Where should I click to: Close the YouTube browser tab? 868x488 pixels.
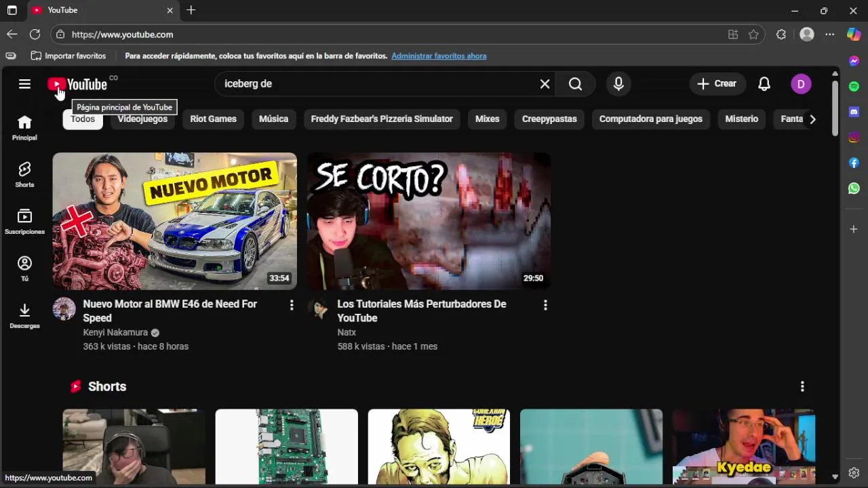click(x=170, y=10)
